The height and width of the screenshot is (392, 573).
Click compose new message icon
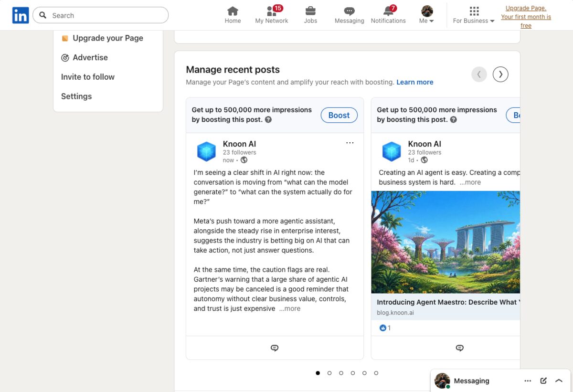tap(543, 381)
